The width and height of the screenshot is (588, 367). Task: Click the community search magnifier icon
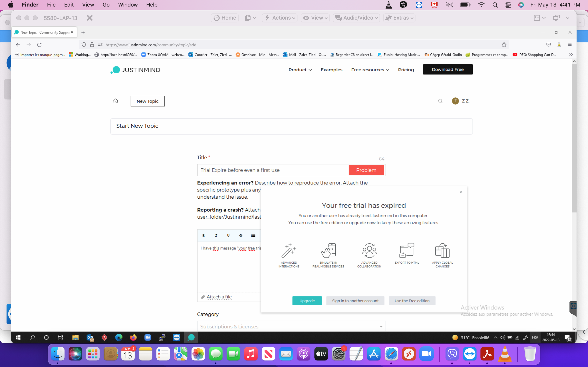pyautogui.click(x=440, y=101)
